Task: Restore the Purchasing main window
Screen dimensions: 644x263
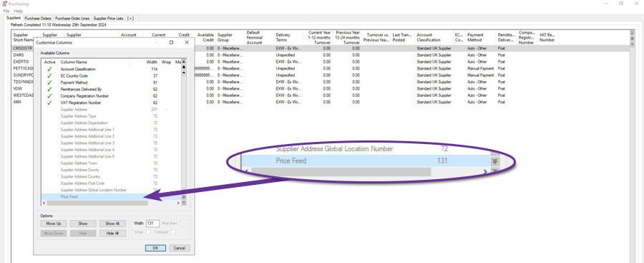Action: point(621,4)
